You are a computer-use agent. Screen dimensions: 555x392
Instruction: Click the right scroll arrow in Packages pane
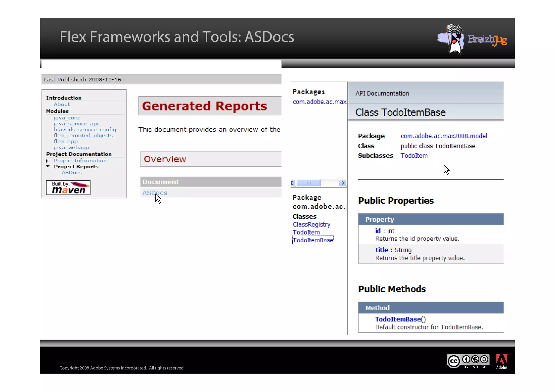(x=343, y=183)
